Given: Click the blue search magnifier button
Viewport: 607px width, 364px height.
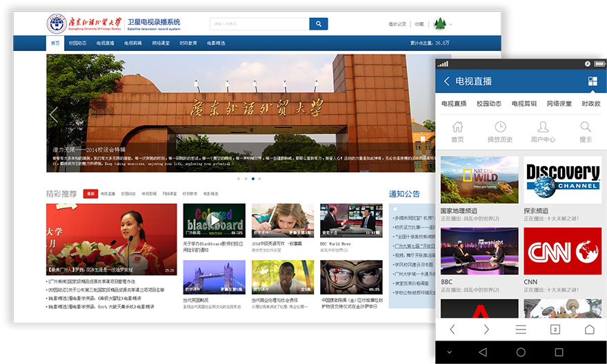Looking at the screenshot, I should 318,23.
